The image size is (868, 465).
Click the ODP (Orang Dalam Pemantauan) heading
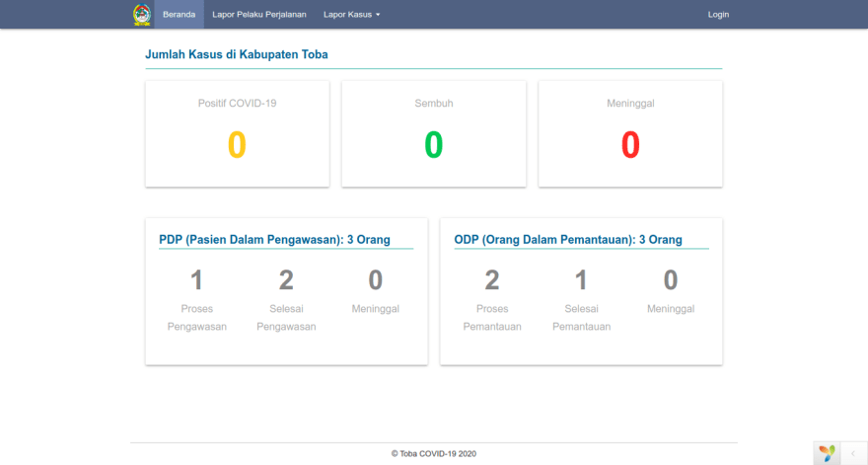tap(568, 240)
